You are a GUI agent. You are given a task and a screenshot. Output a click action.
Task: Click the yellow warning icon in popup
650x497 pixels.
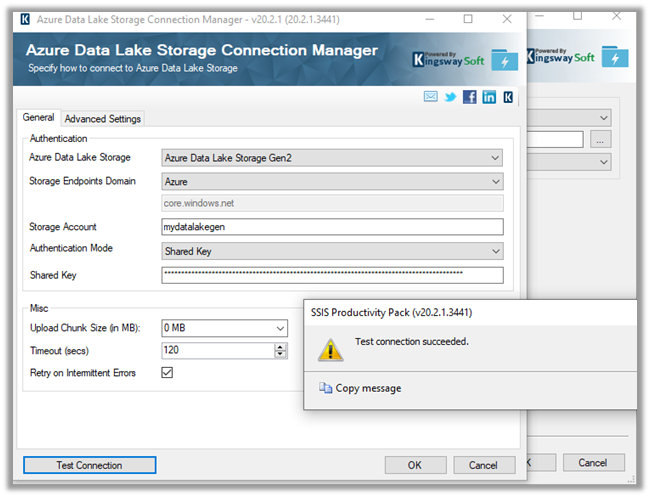coord(330,348)
